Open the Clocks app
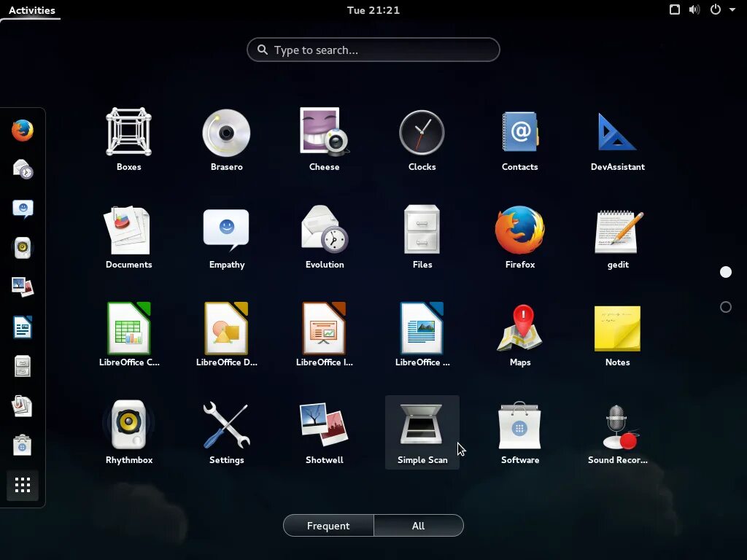Image resolution: width=747 pixels, height=560 pixels. click(422, 139)
